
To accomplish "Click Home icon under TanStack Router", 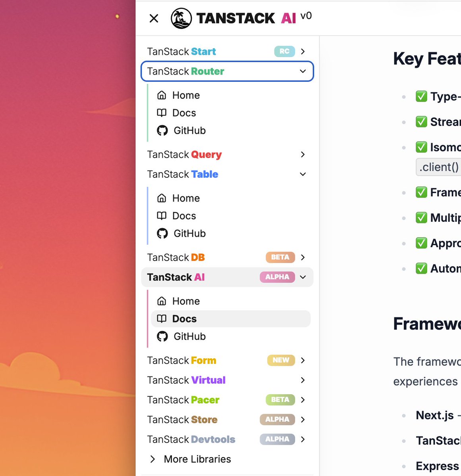I will point(162,95).
